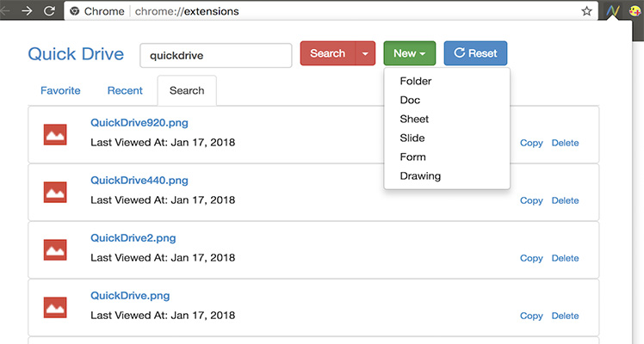Click Last Viewed At text under QuickDrive440.png
Screen dimensions: 644x344
(163, 200)
